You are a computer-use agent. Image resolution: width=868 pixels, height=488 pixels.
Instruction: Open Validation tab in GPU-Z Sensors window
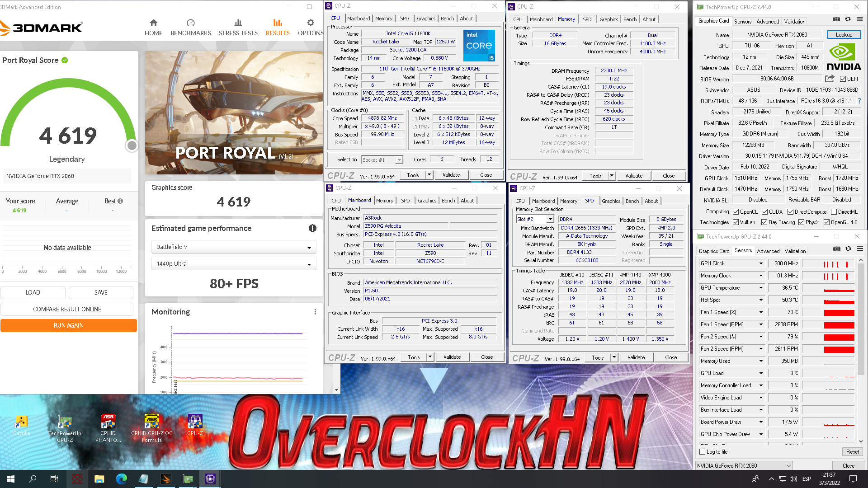pos(795,251)
